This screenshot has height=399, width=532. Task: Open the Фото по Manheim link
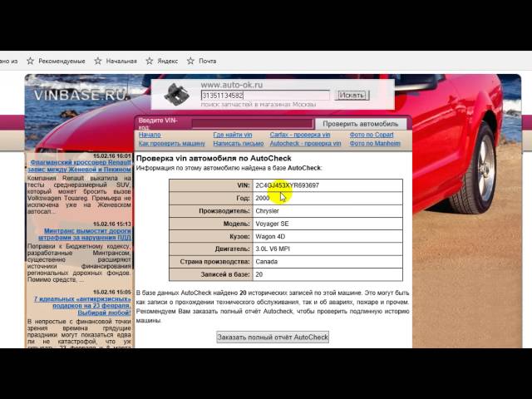pos(375,143)
